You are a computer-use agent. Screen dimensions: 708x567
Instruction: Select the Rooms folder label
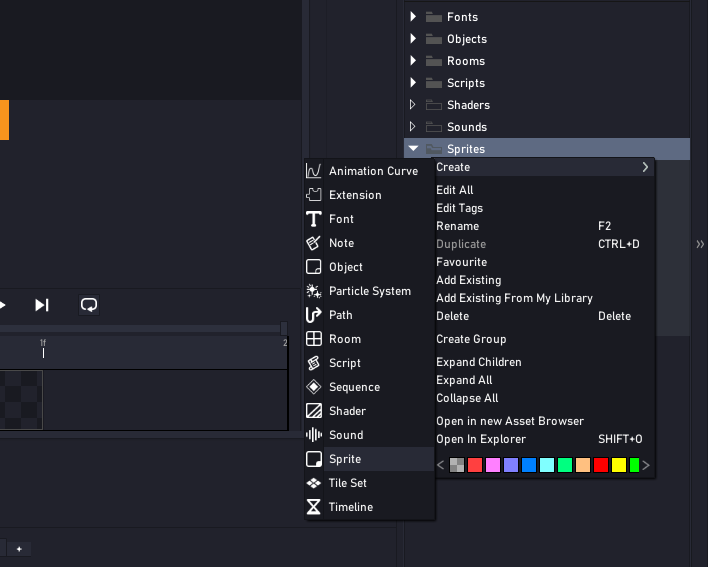pos(466,61)
